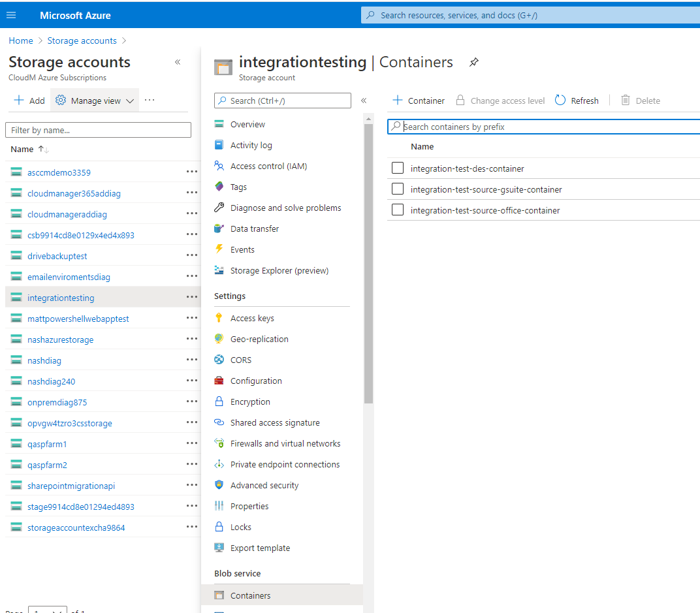Open context menu for integrationtesting
The height and width of the screenshot is (613, 700).
192,297
